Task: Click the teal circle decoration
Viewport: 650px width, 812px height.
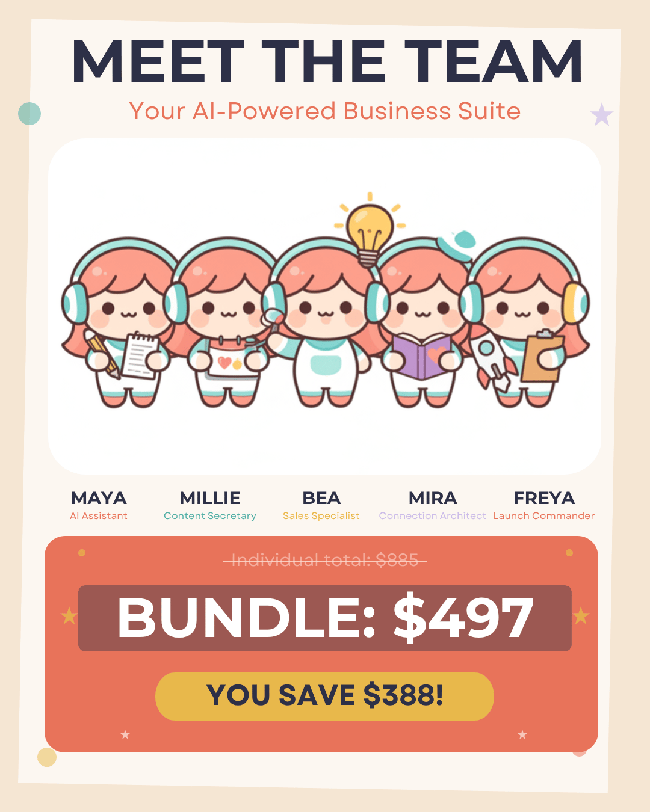Action: [x=29, y=113]
